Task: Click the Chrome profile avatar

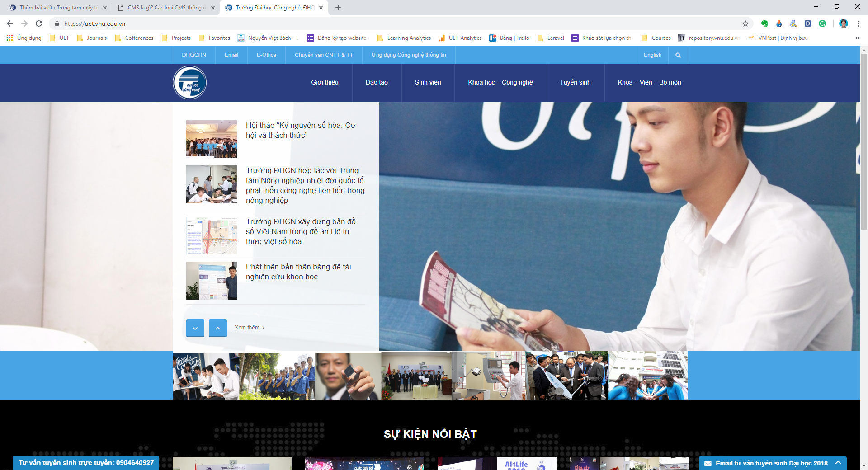Action: [x=844, y=23]
